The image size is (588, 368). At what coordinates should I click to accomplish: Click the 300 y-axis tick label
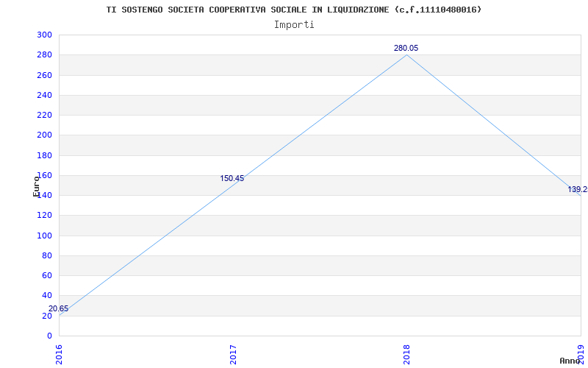point(44,35)
